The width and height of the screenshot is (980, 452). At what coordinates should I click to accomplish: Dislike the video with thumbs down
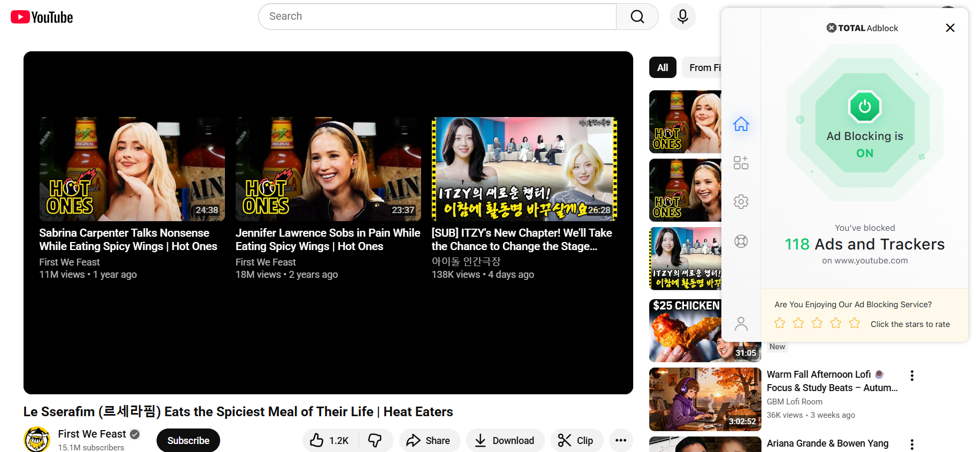[375, 440]
